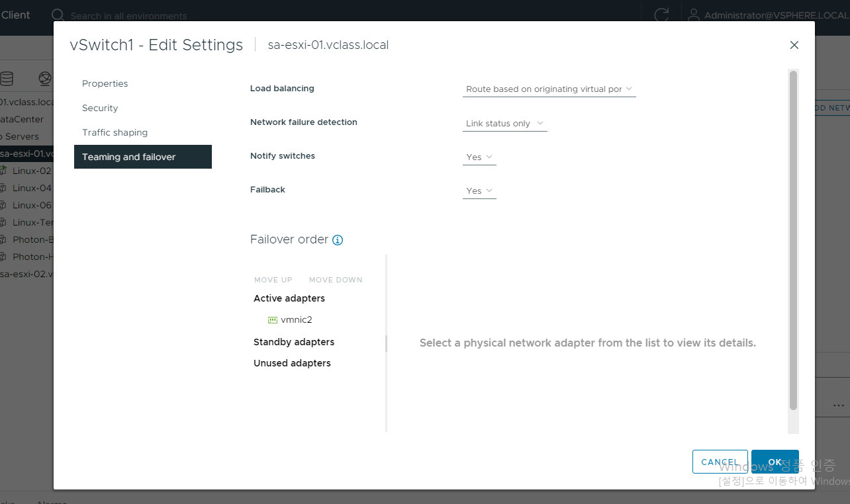Image resolution: width=850 pixels, height=504 pixels.
Task: Click the Administrator user icon
Action: click(x=694, y=15)
